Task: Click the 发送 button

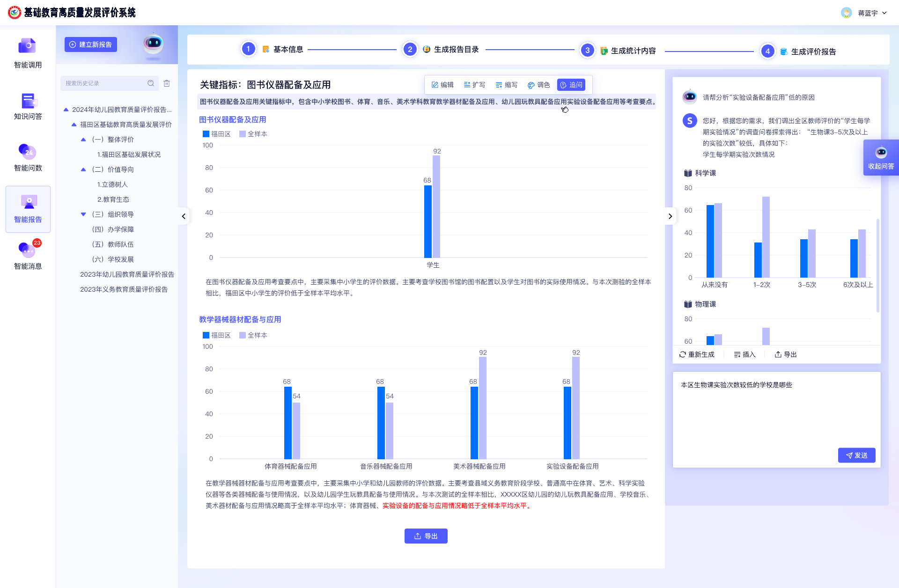Action: (856, 455)
